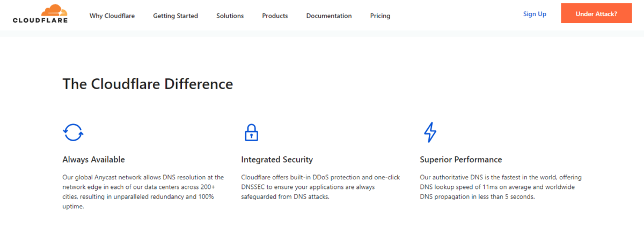Screen dimensions: 644x226
Task: Click the Sign Up link
Action: point(535,14)
